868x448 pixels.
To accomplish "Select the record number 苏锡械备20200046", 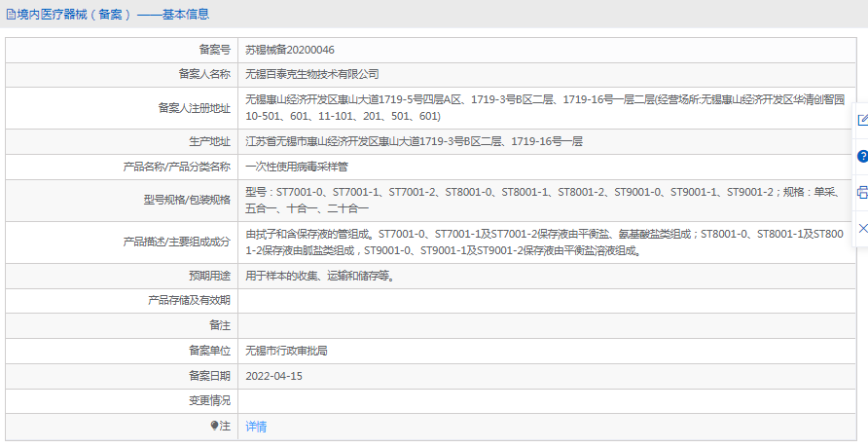I will tap(290, 50).
